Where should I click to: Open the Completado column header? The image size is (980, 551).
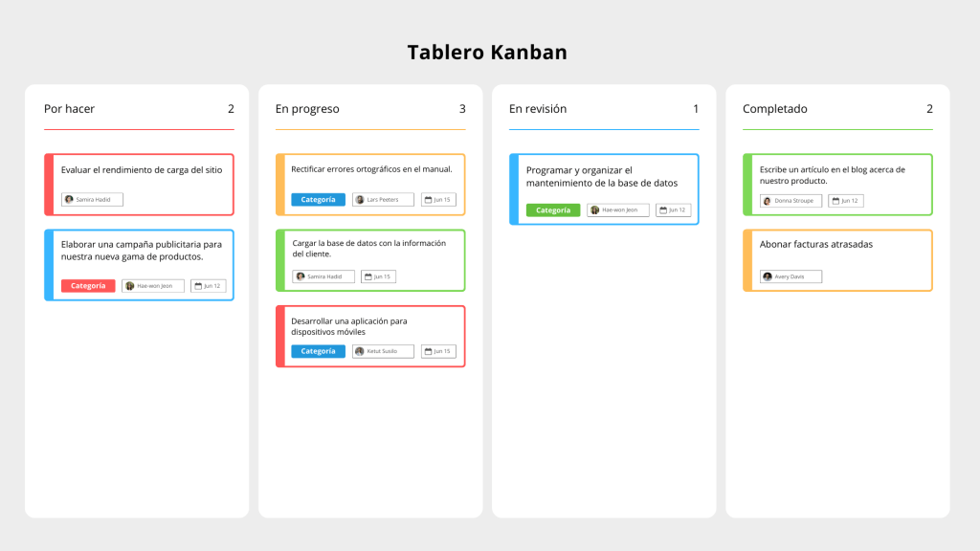point(774,109)
